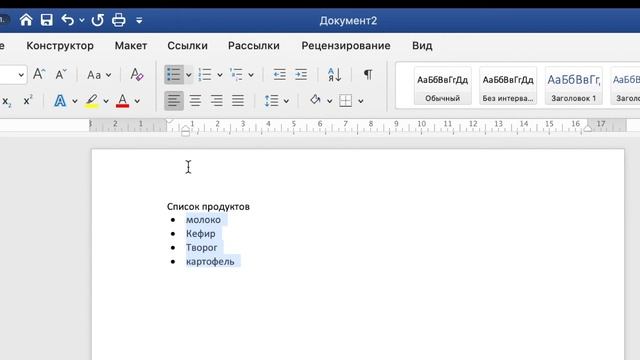Open the font size dropdown arrow
640x360 pixels.
coord(21,75)
